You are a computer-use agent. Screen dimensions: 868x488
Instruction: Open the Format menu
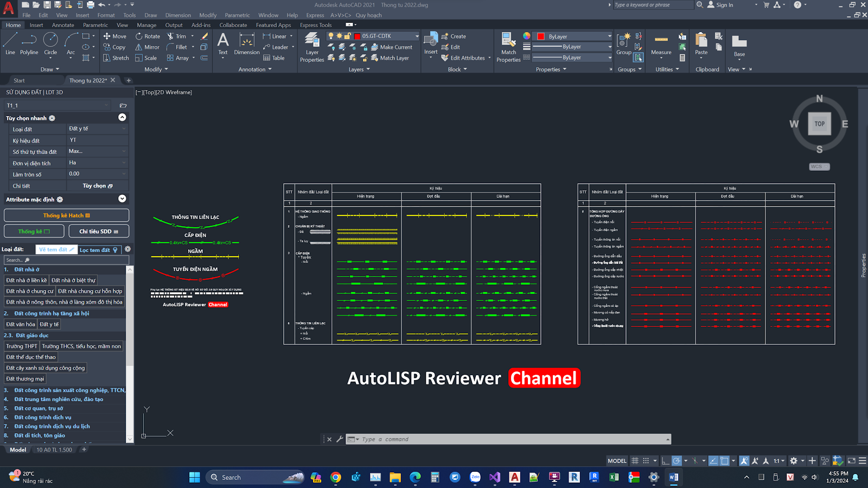coord(106,15)
